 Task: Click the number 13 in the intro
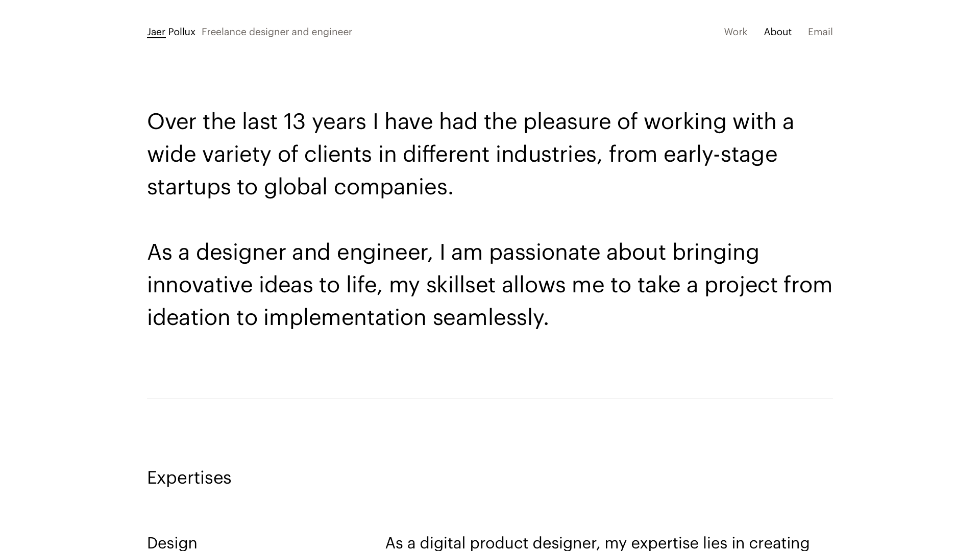click(x=294, y=122)
